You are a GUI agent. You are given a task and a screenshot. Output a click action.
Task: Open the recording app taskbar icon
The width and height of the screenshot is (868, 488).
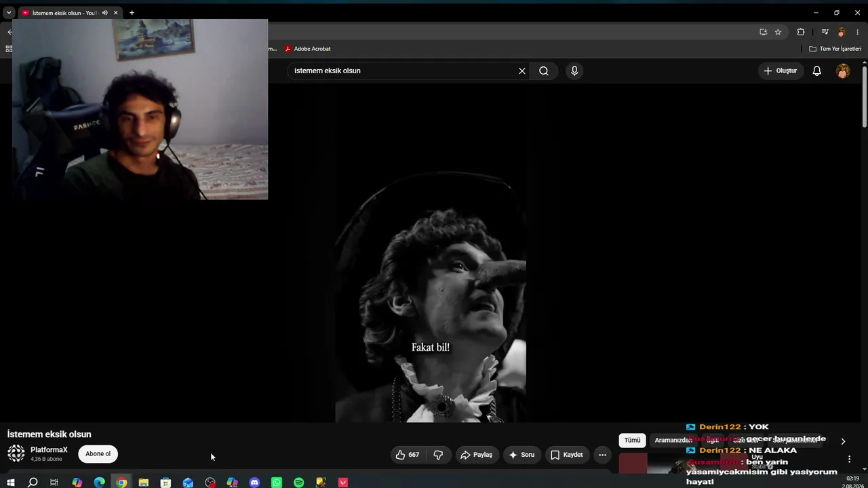click(x=210, y=483)
